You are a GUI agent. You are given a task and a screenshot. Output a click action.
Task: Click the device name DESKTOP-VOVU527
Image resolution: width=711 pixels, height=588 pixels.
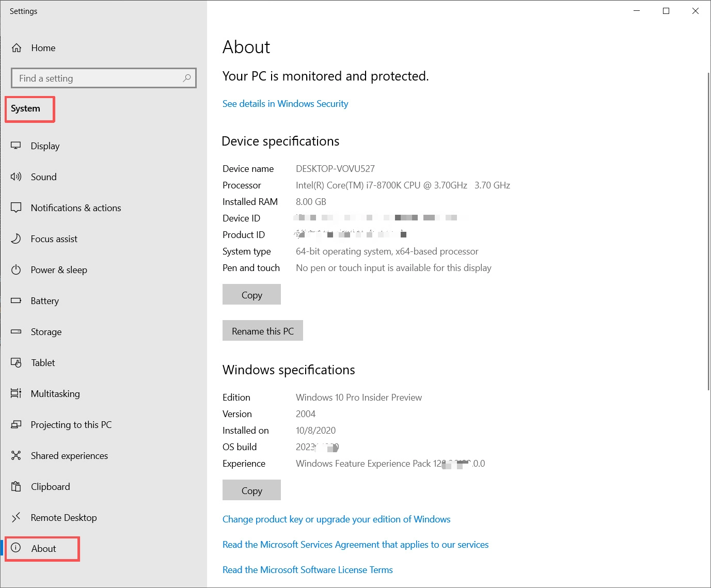[x=335, y=169]
